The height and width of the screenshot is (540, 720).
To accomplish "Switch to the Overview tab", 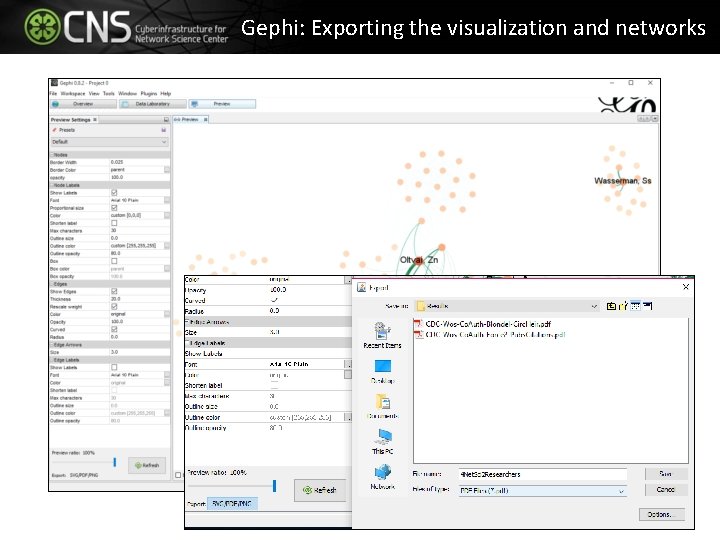I will tap(83, 104).
